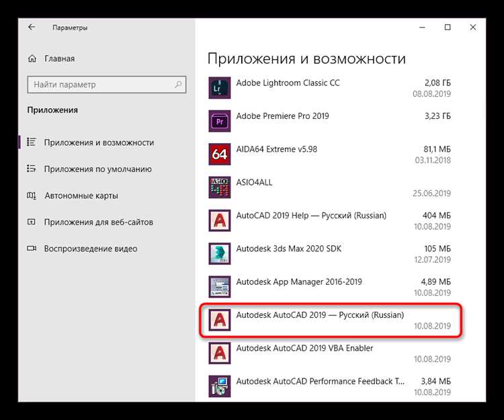Screen dimensions: 504x420
Task: Open Автономные карты section
Action: [81, 196]
